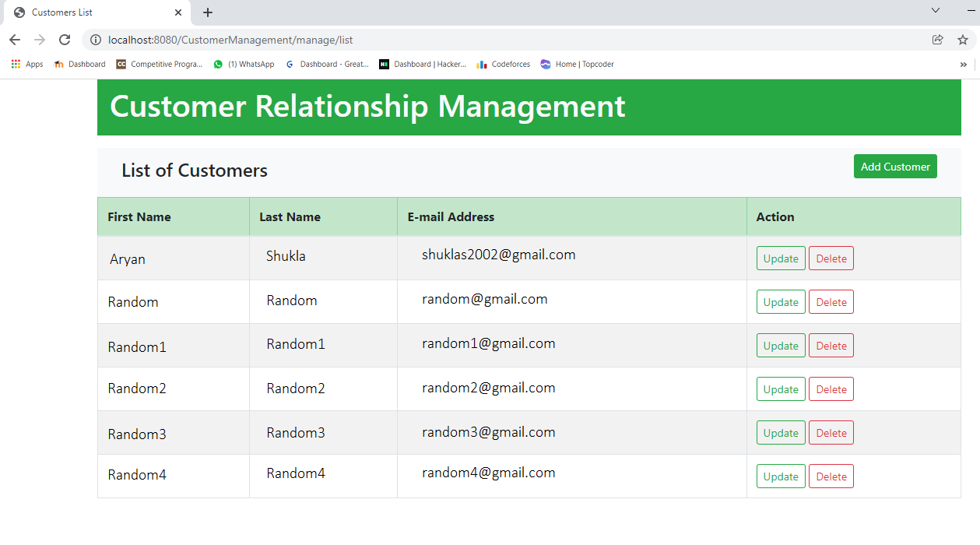Click the back navigation arrow
980x545 pixels.
[x=15, y=40]
